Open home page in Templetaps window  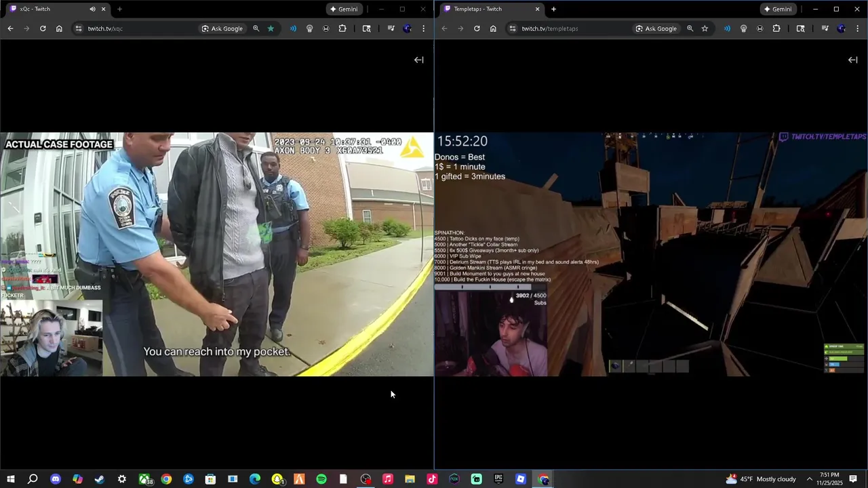(493, 28)
